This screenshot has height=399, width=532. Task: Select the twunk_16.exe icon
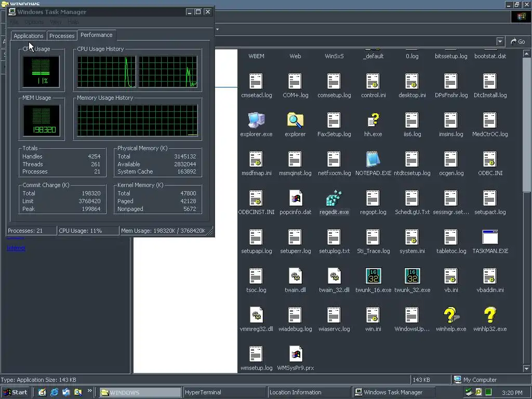[373, 276]
